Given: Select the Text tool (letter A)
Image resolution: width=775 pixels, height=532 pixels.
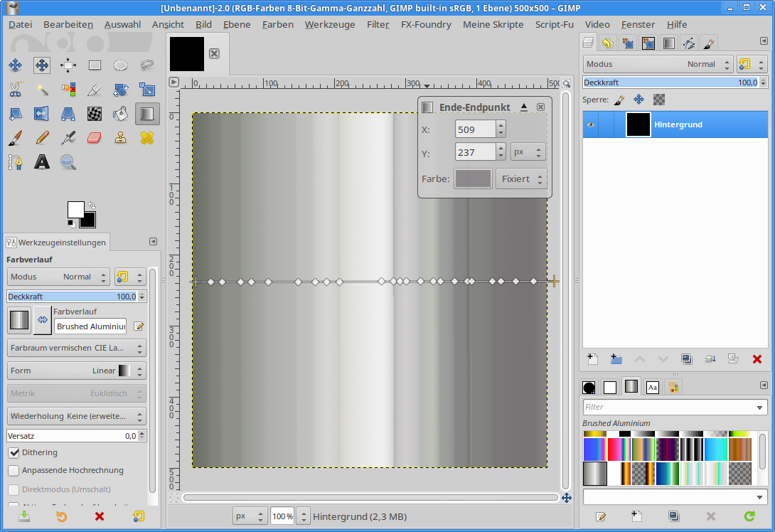Looking at the screenshot, I should click(x=42, y=162).
